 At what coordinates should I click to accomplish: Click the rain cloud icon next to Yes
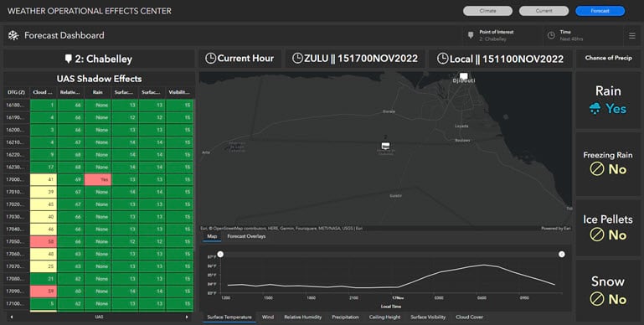click(595, 108)
